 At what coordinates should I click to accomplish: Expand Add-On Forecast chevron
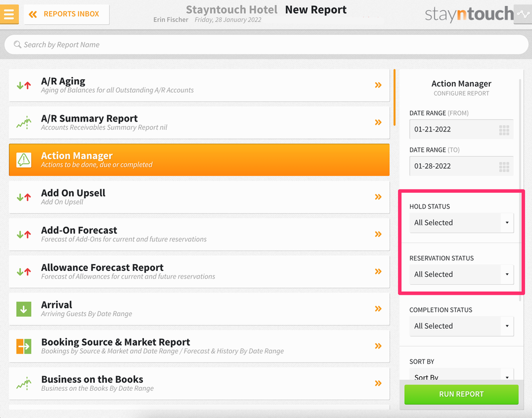(378, 234)
